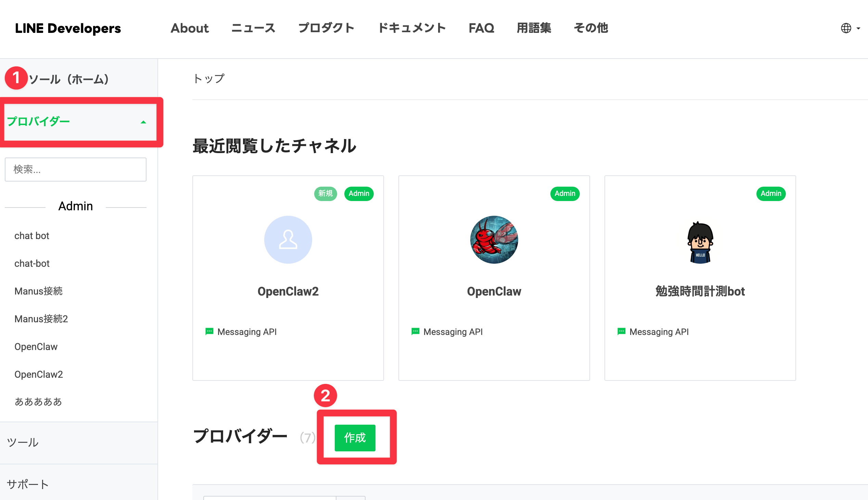Open the ドキュメント menu
Screen dimensions: 868x500
click(412, 28)
